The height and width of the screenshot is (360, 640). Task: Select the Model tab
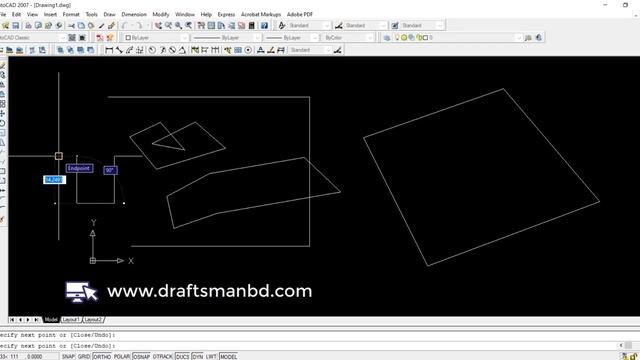(51, 320)
